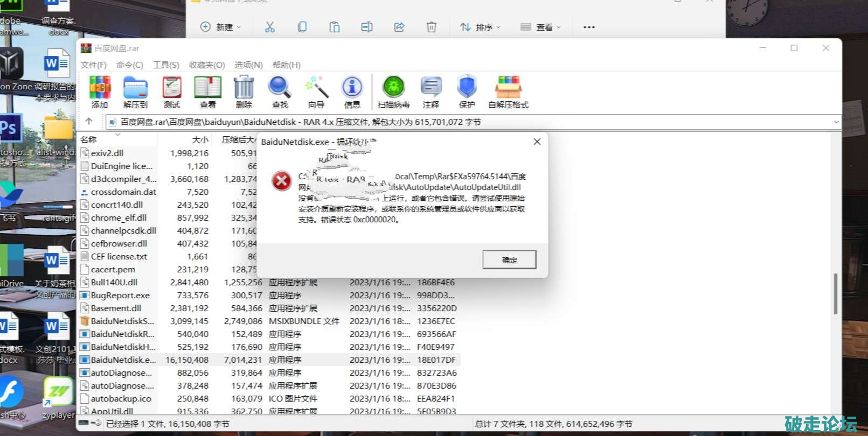
Task: Expand the New (新建) dropdown in Explorer
Action: (220, 27)
